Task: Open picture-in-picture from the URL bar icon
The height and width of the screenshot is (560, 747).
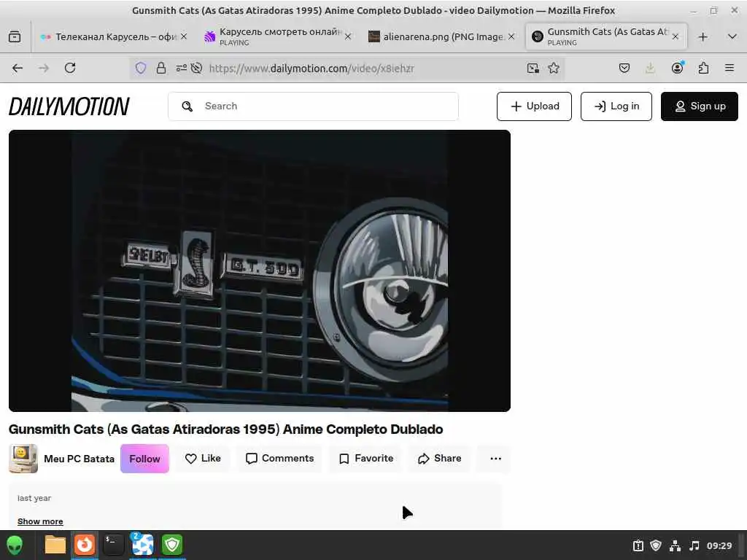Action: [533, 68]
